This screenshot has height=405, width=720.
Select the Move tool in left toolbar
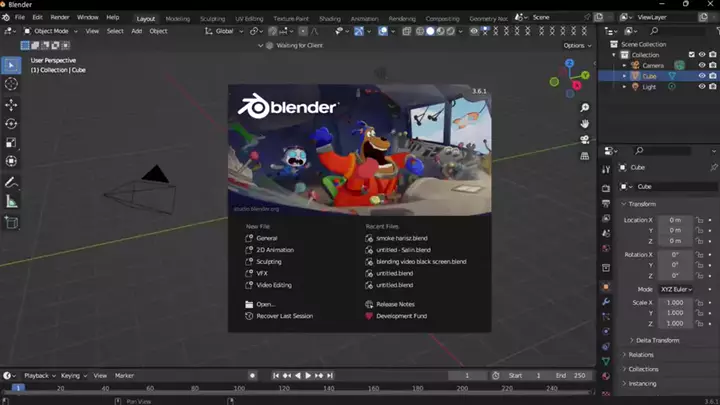(12, 105)
